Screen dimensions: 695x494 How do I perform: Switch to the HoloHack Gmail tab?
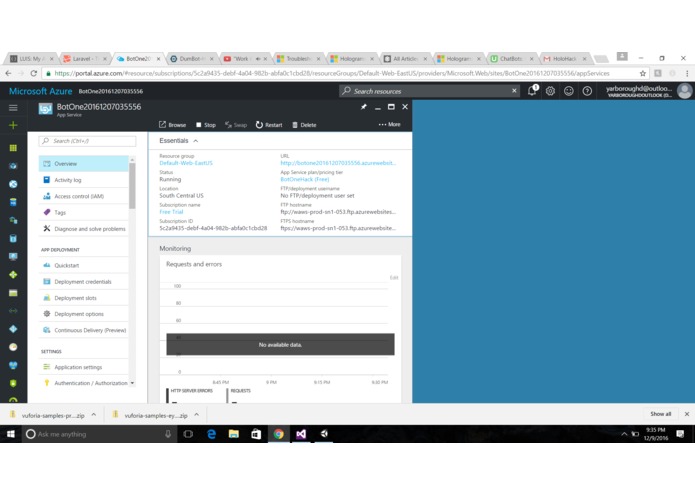click(564, 58)
